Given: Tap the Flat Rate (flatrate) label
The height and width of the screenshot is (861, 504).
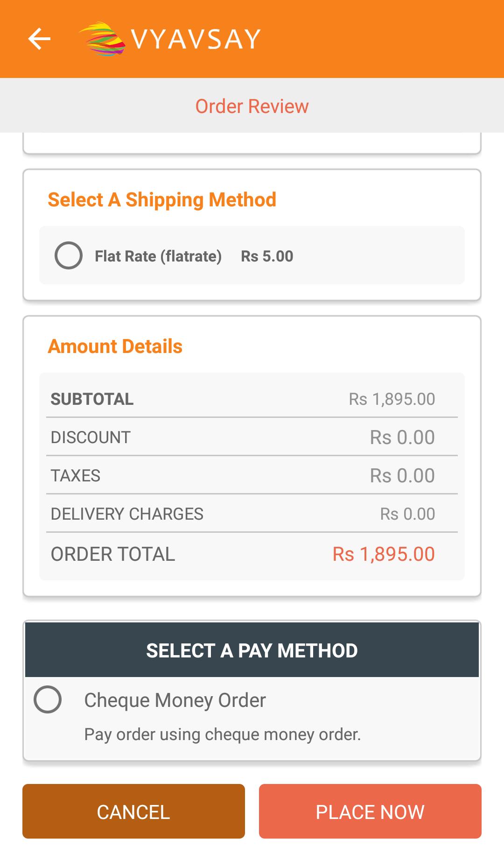Looking at the screenshot, I should coord(158,256).
